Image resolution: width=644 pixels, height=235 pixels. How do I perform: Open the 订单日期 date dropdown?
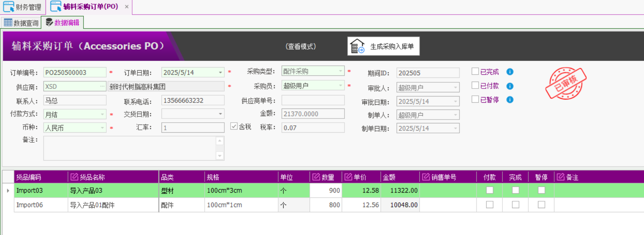[220, 72]
